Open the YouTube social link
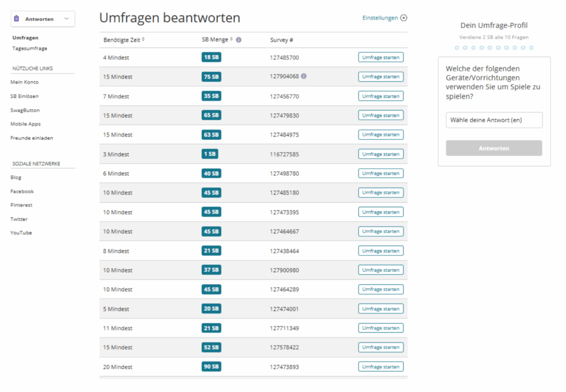This screenshot has width=566, height=392. pyautogui.click(x=21, y=233)
